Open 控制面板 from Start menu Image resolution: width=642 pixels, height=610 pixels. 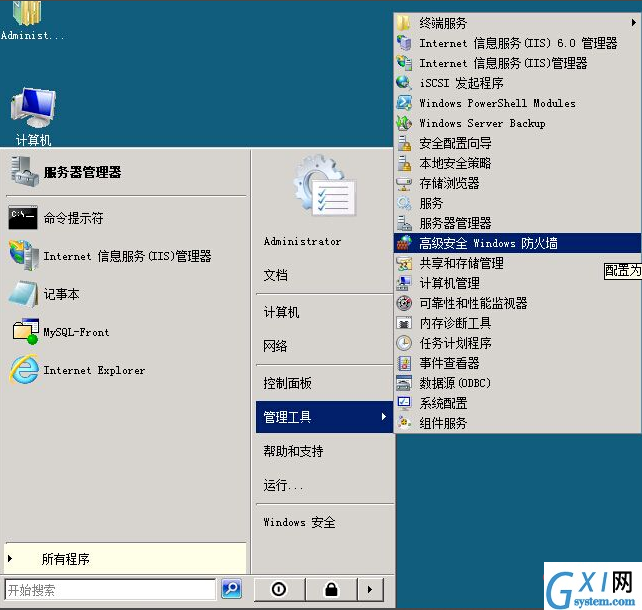287,383
